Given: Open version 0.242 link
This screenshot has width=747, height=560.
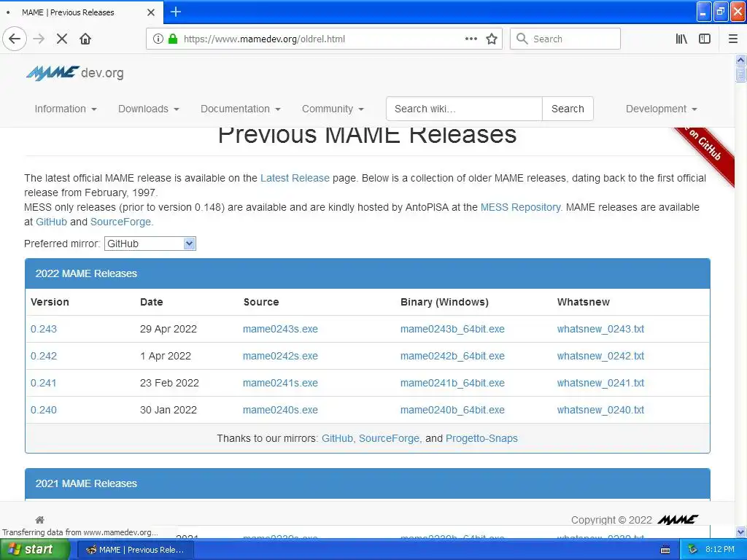Looking at the screenshot, I should (x=44, y=356).
